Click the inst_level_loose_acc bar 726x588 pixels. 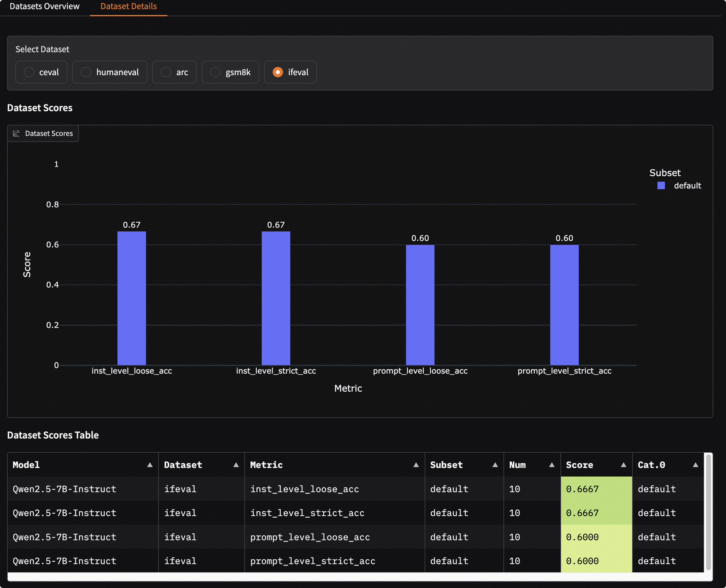132,298
